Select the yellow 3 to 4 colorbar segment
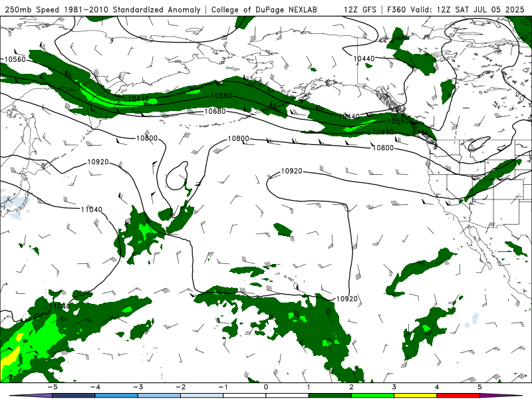Viewport: 532px width, 399px height. [415, 396]
